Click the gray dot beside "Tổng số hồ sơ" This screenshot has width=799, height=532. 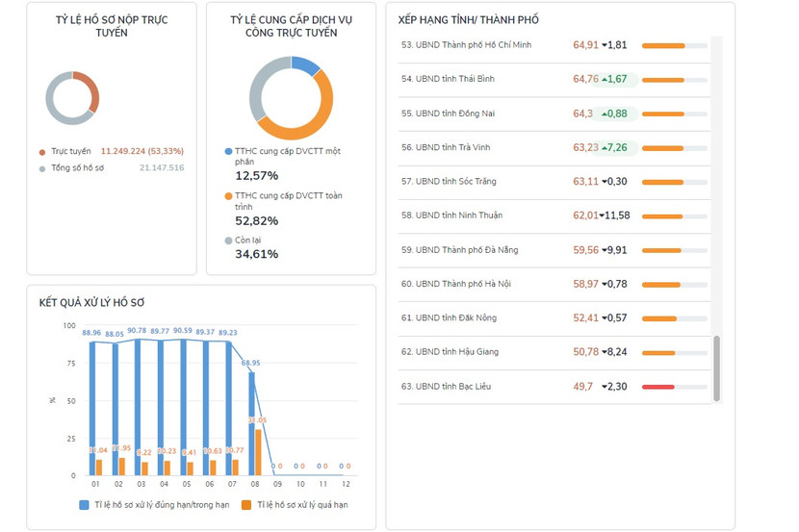pos(42,168)
